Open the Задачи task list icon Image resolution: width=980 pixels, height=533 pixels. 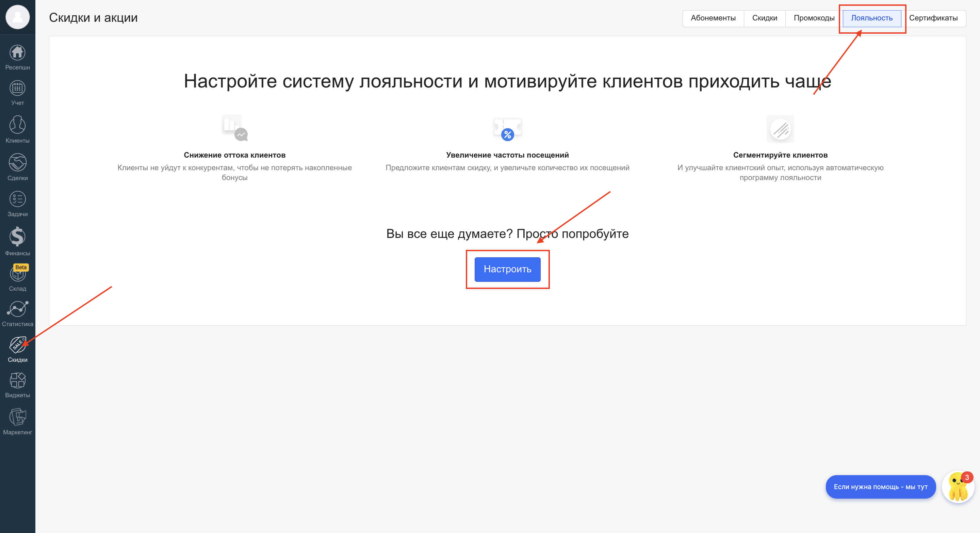17,199
